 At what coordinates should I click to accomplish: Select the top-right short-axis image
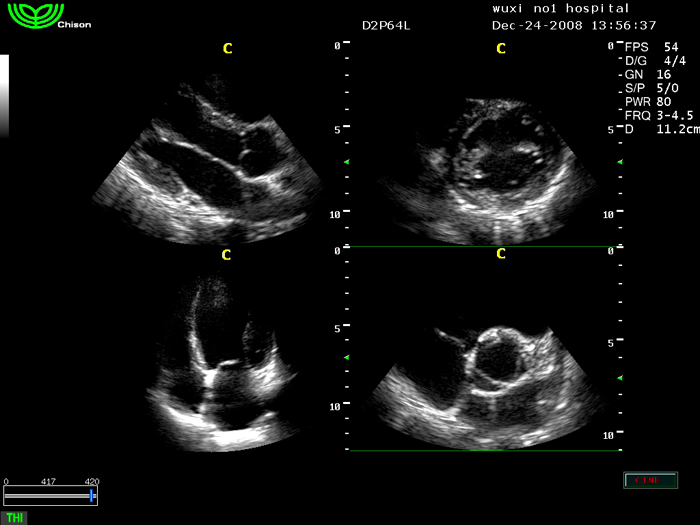pyautogui.click(x=488, y=170)
